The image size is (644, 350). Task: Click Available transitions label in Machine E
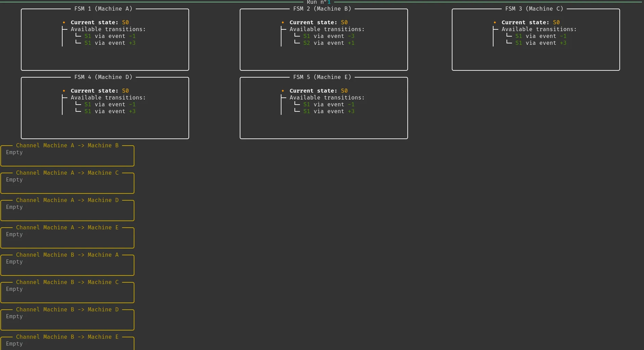(327, 98)
